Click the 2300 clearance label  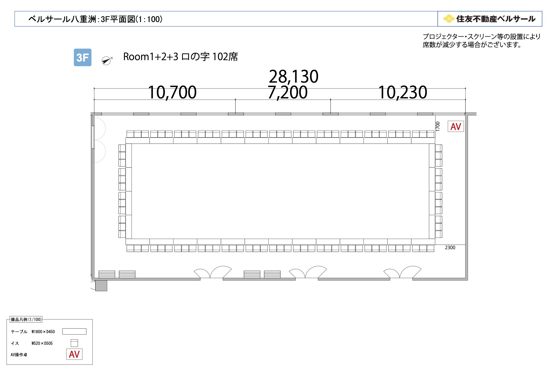point(450,248)
